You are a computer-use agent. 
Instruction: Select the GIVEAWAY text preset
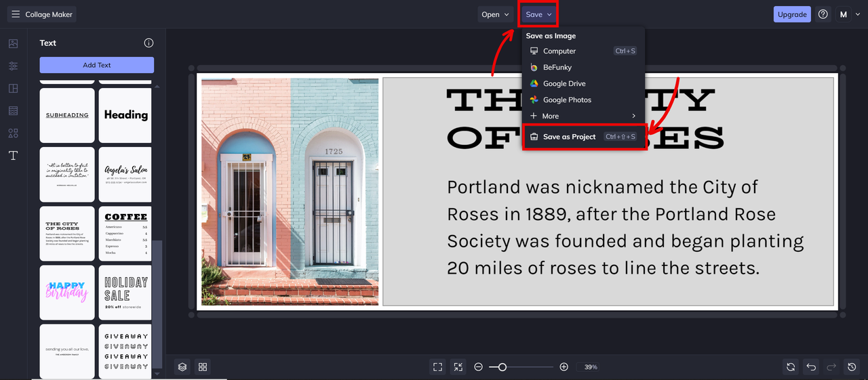(125, 352)
